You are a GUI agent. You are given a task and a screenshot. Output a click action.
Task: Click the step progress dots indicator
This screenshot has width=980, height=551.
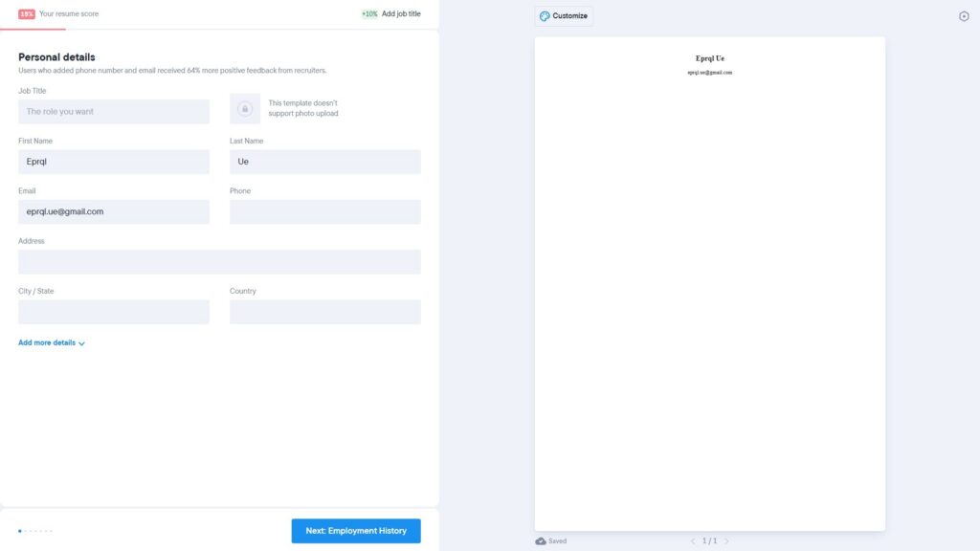pos(35,531)
